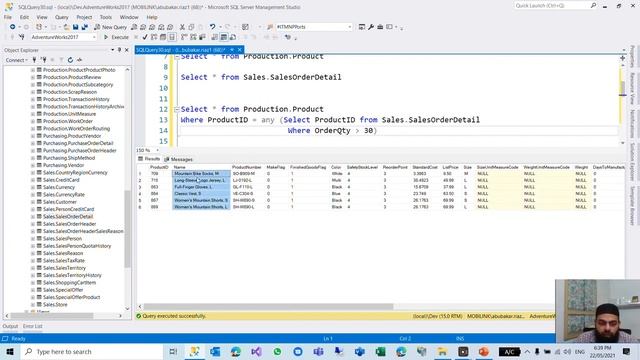This screenshot has width=640, height=360.
Task: Select Sales.SpecialOffer in the tree
Action: coord(63,290)
